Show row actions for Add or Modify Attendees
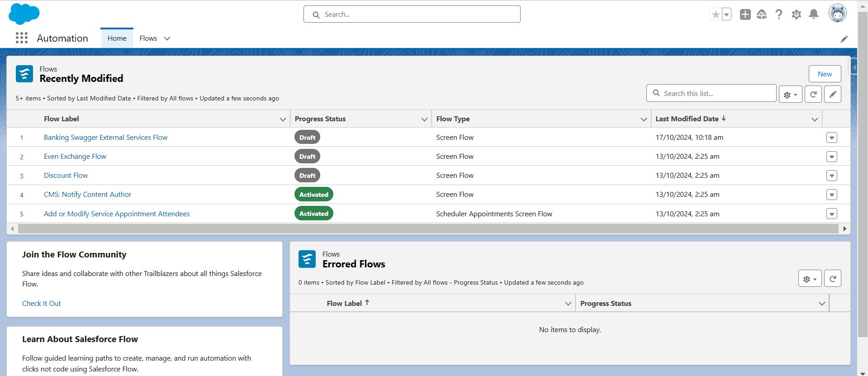The width and height of the screenshot is (868, 376). coord(831,214)
